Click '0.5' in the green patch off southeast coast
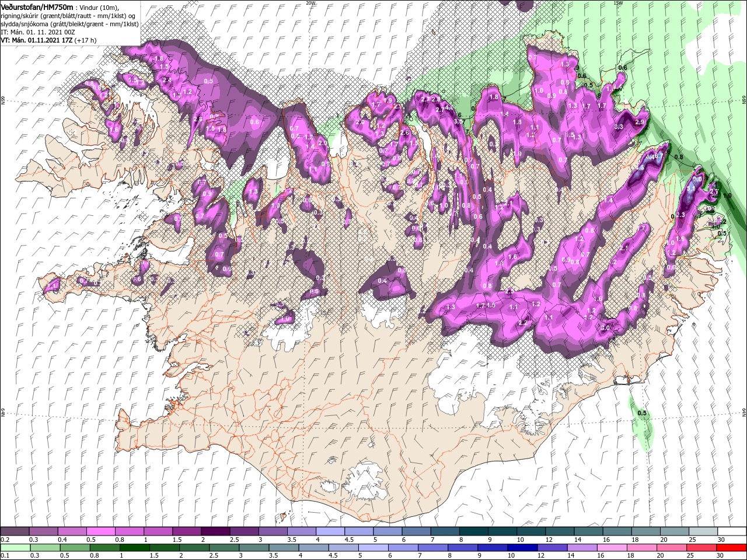The width and height of the screenshot is (747, 560). click(642, 413)
